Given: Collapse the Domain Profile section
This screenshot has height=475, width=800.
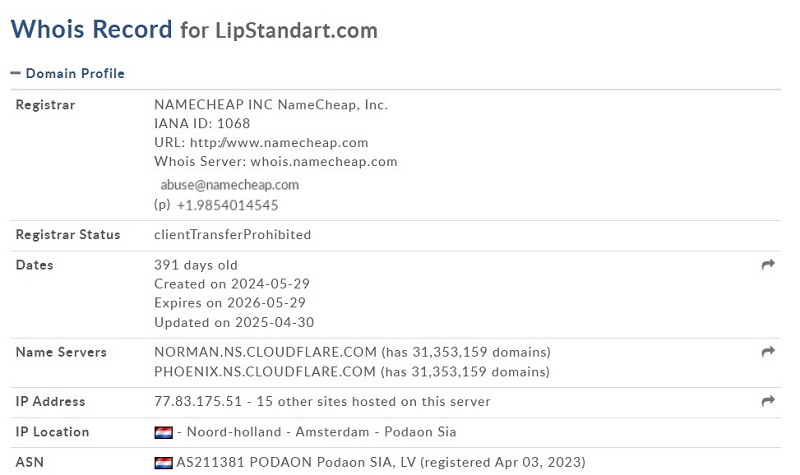Looking at the screenshot, I should click(x=67, y=73).
